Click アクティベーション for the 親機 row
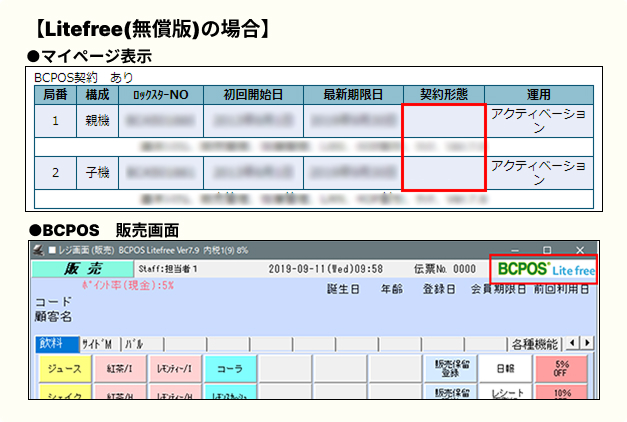627x422 pixels. (x=538, y=121)
